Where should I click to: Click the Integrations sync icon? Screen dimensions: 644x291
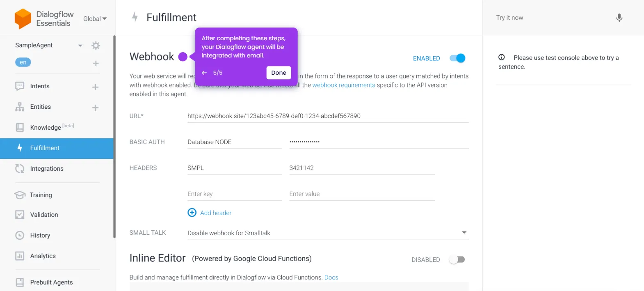tap(20, 168)
